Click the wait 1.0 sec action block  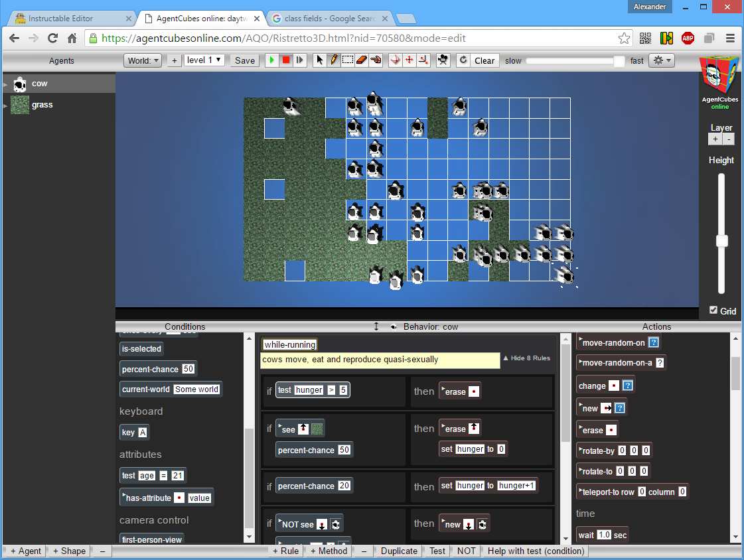[x=603, y=535]
